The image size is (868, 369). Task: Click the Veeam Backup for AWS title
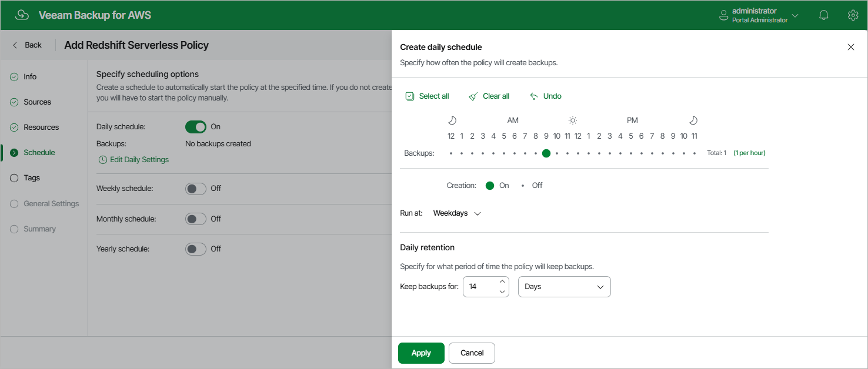click(x=95, y=15)
